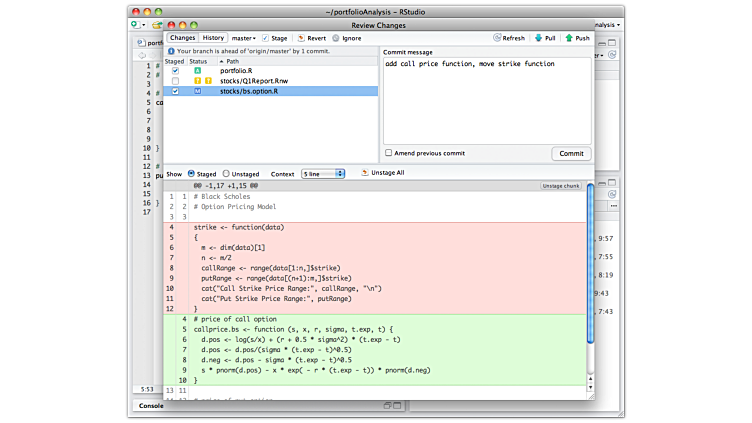Viewport: 752px width, 423px height.
Task: Sort the file list by Path column
Action: (x=232, y=61)
